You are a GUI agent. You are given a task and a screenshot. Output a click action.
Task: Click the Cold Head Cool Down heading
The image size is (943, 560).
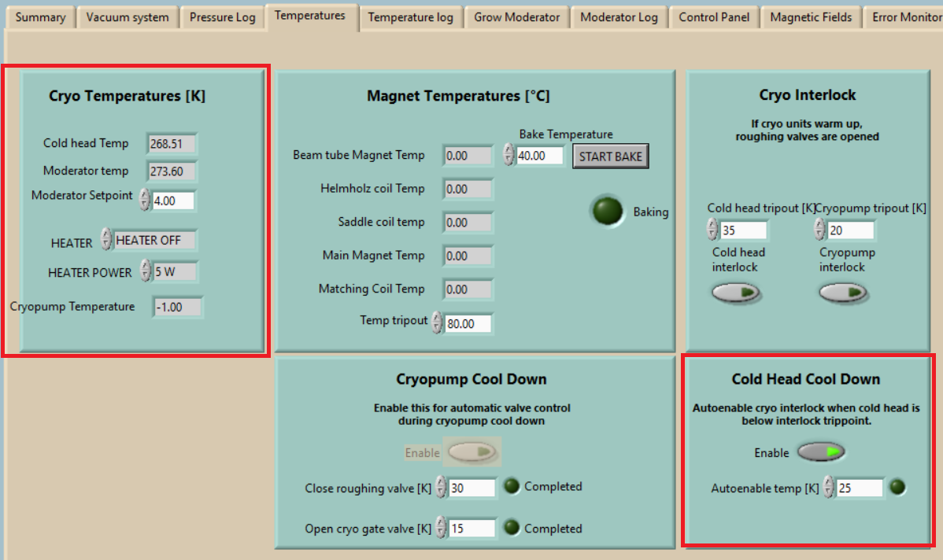(x=806, y=379)
